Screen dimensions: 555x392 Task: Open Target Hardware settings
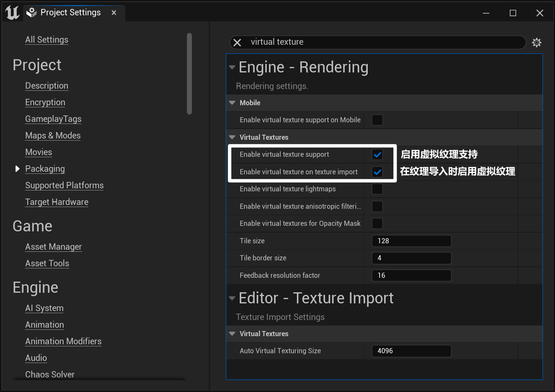57,202
